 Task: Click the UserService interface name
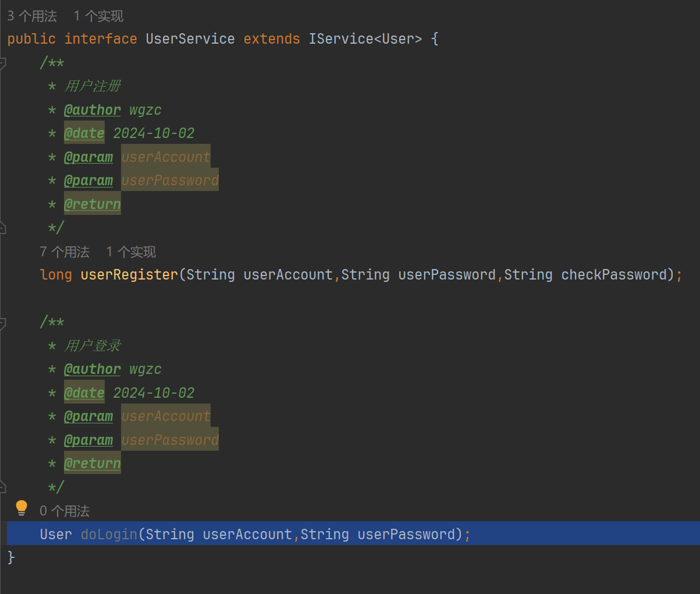190,39
